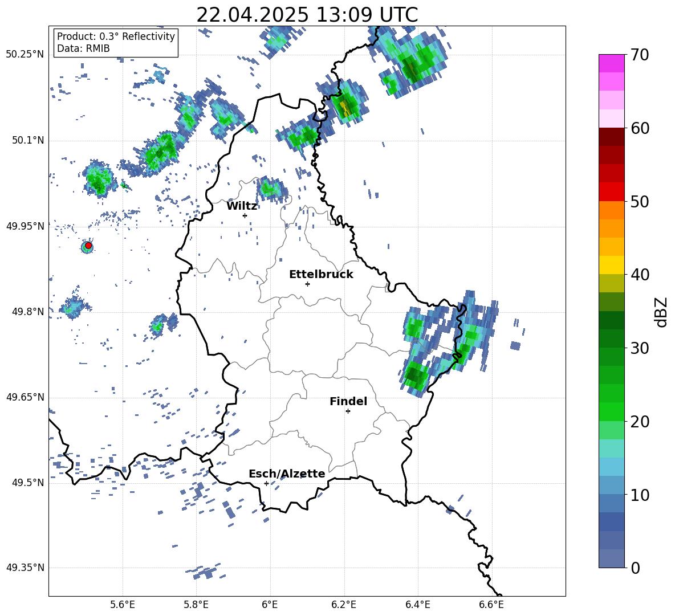The width and height of the screenshot is (675, 616).
Task: Click the 70 value on the colorbar
Action: [x=640, y=55]
